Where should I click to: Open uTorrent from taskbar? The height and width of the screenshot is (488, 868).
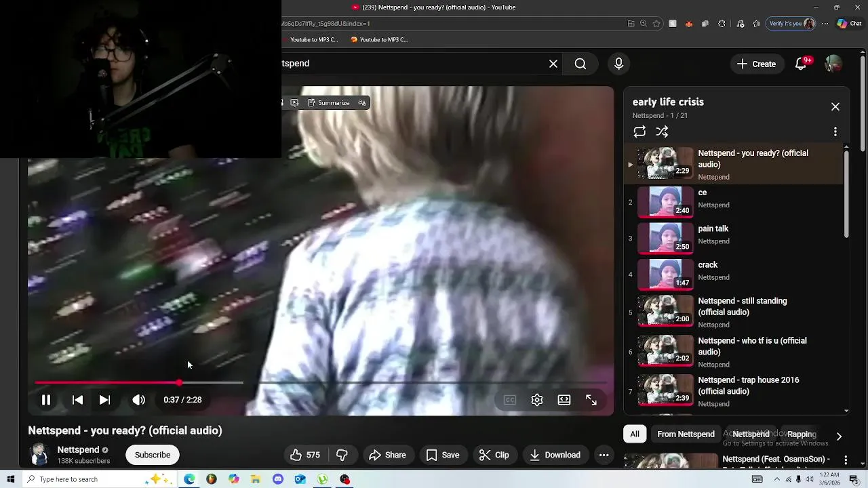pos(323,479)
